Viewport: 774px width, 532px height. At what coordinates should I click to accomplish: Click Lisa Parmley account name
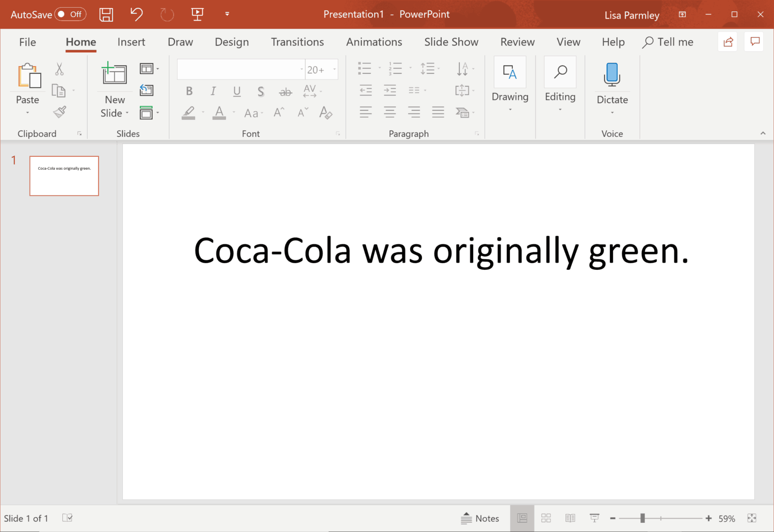coord(632,15)
